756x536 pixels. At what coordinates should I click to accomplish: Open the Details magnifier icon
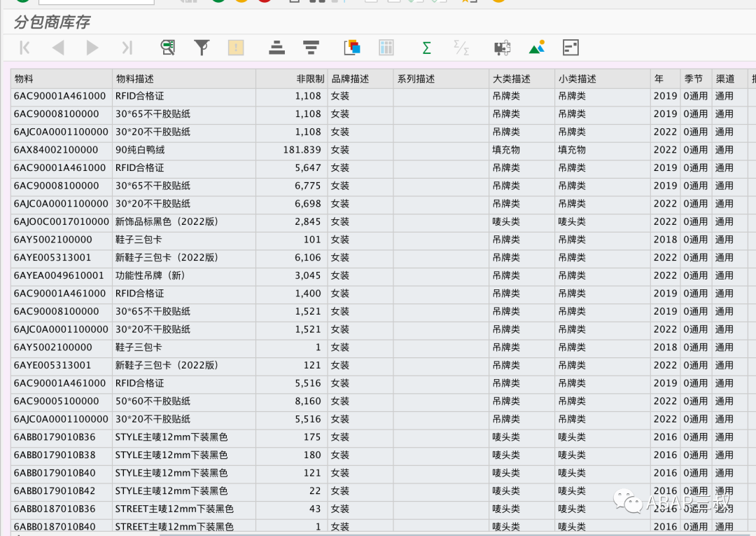pos(168,48)
